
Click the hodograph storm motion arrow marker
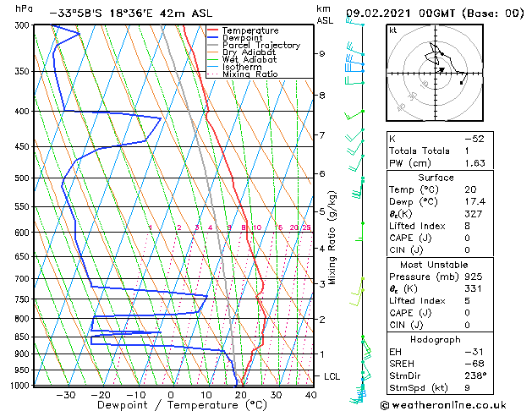click(x=442, y=70)
